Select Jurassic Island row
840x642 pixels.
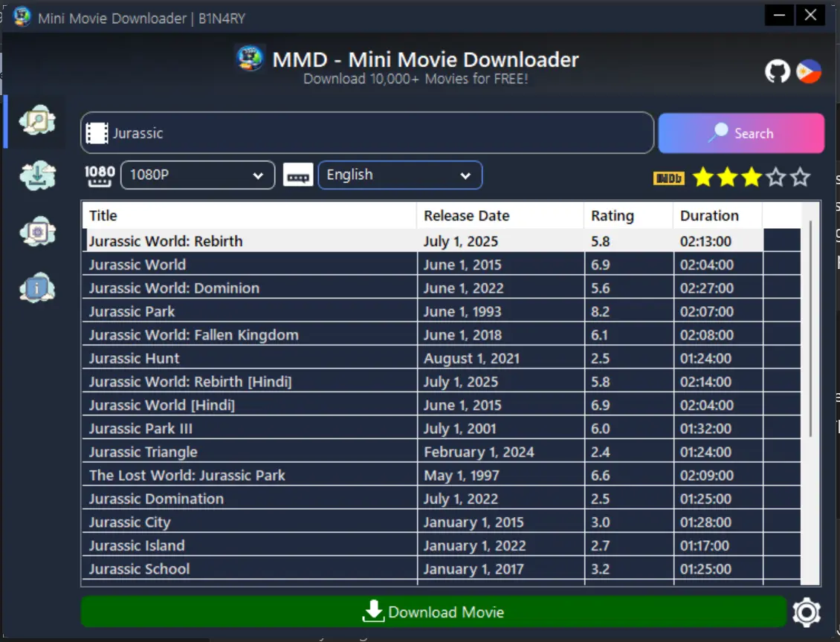[442, 545]
